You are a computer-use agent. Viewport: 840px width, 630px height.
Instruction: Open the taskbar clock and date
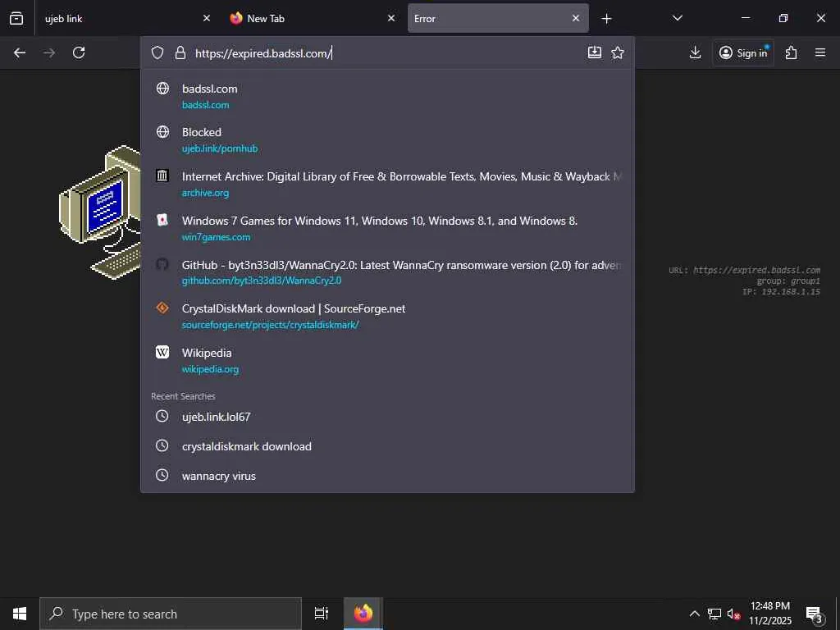click(769, 614)
